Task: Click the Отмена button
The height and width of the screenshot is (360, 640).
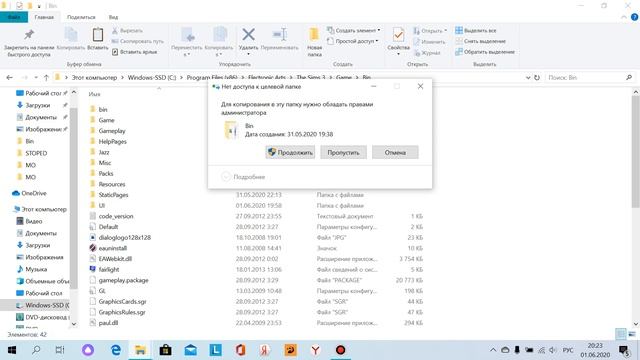Action: 395,152
